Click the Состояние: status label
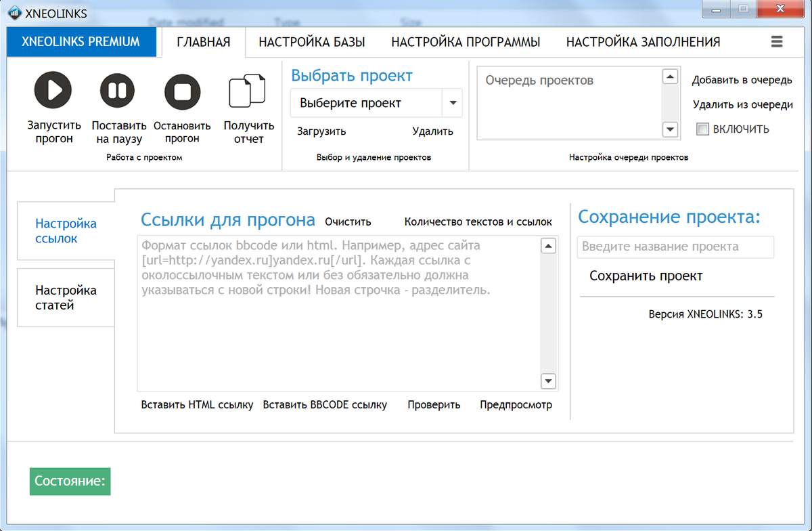Image resolution: width=812 pixels, height=531 pixels. click(70, 482)
